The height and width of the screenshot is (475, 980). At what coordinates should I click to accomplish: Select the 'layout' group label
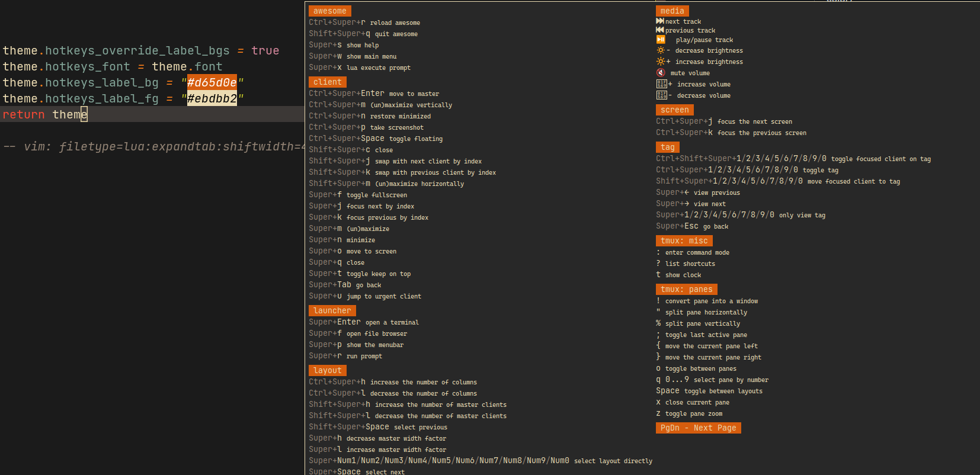click(x=328, y=370)
